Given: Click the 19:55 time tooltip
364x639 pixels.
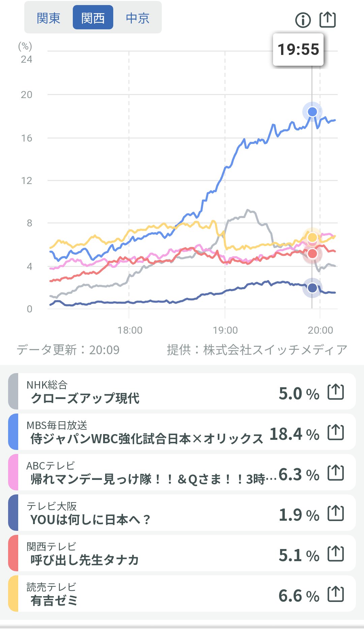Looking at the screenshot, I should [298, 50].
